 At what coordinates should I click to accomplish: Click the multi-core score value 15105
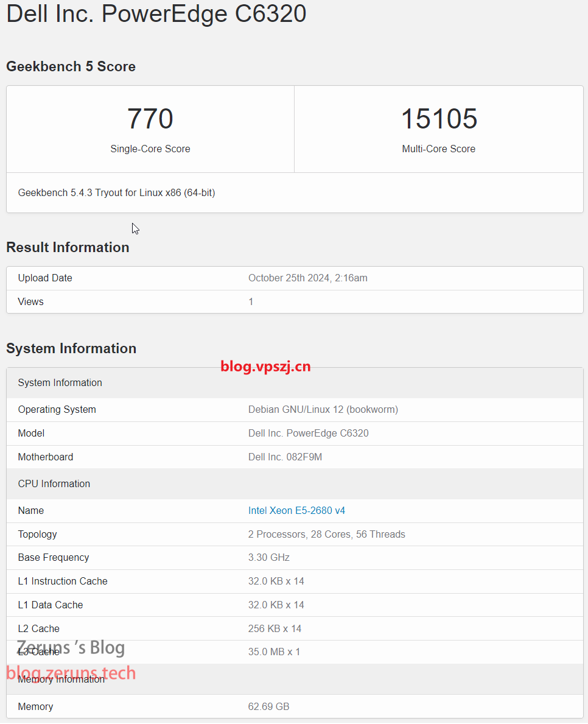click(x=439, y=119)
